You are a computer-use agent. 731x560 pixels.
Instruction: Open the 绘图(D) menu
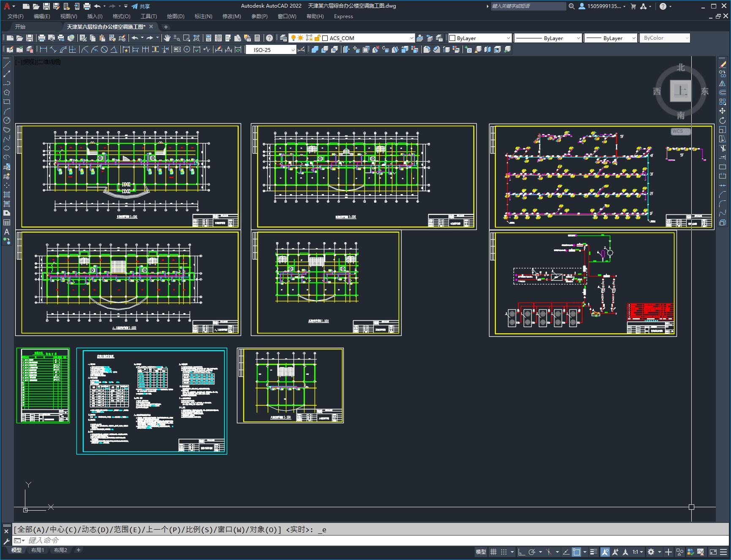tap(176, 16)
